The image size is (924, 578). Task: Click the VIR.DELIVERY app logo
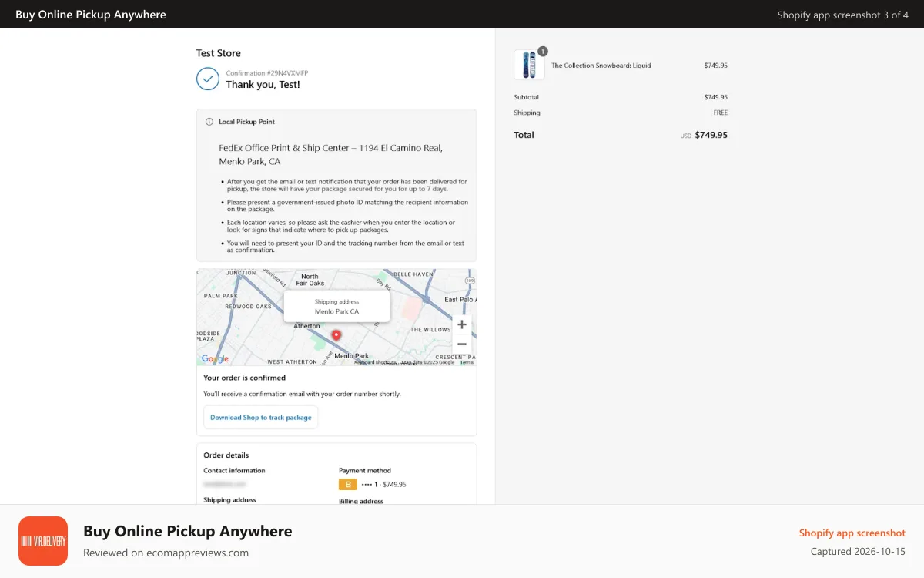point(43,541)
